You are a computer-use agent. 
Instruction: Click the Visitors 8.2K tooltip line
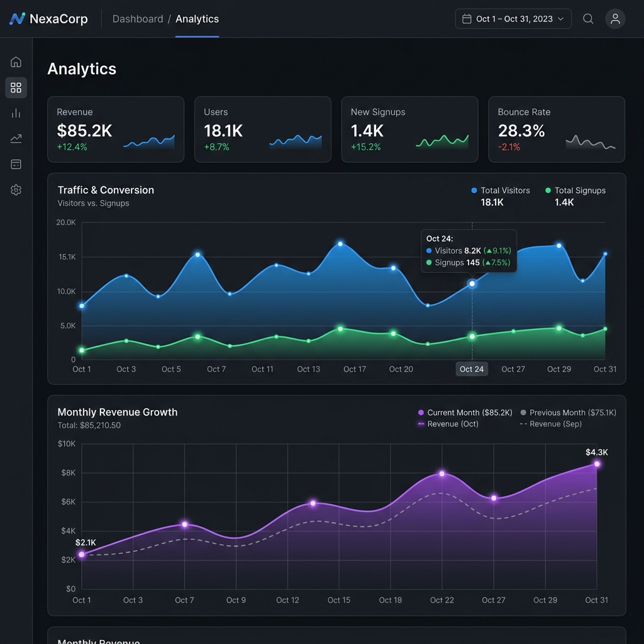pyautogui.click(x=469, y=250)
